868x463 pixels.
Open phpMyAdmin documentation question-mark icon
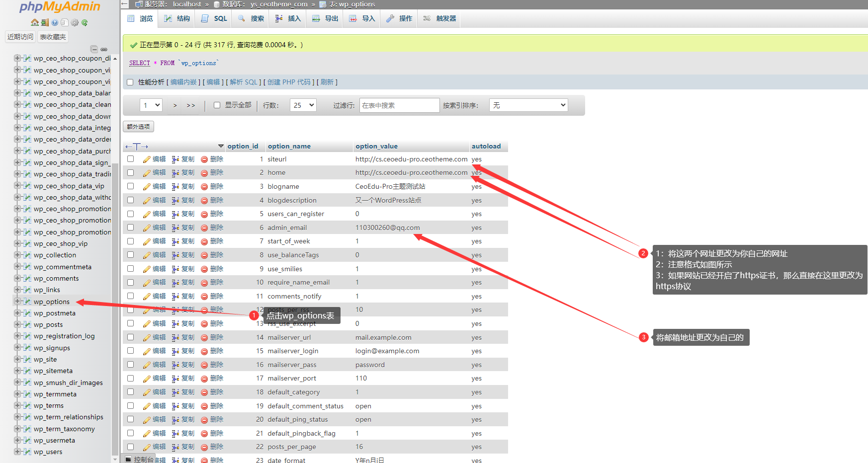[x=55, y=22]
